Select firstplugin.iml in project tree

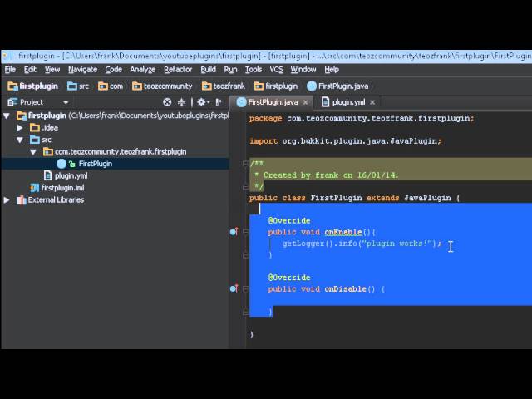click(x=57, y=188)
